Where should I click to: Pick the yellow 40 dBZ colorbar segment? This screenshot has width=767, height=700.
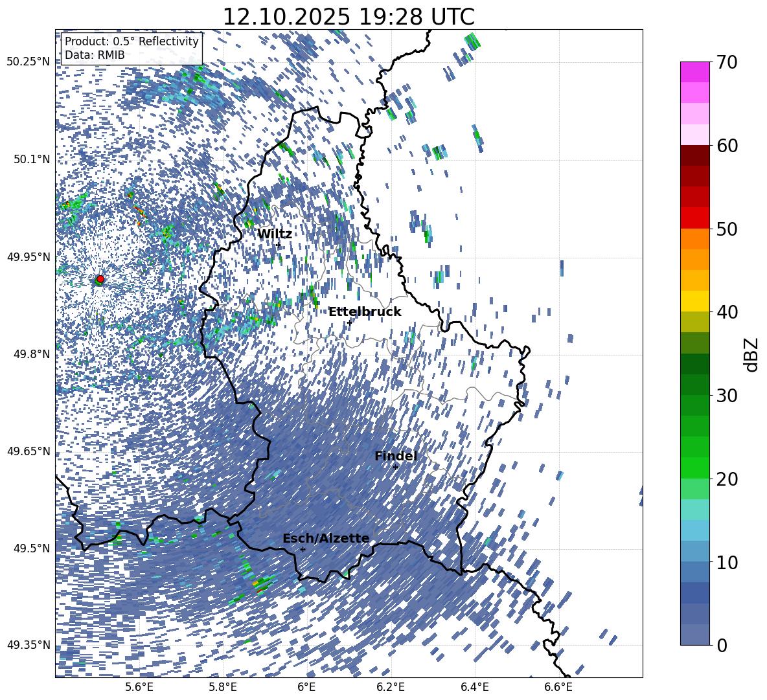(695, 301)
